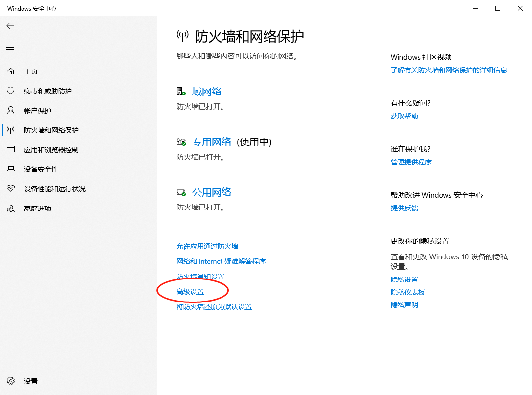
Task: Open the 设备安全性 sidebar item
Action: tap(41, 169)
